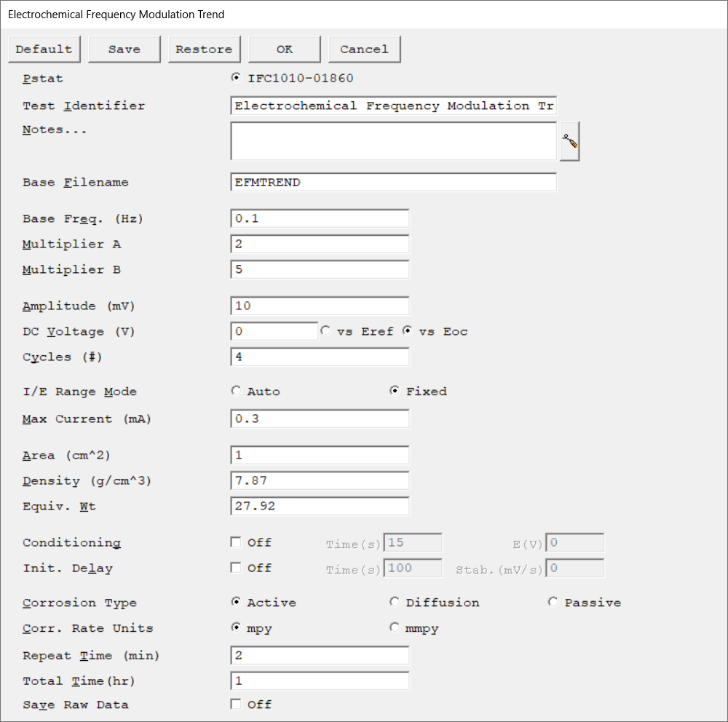The image size is (728, 722).
Task: Enable the Conditioning checkbox
Action: tap(236, 542)
